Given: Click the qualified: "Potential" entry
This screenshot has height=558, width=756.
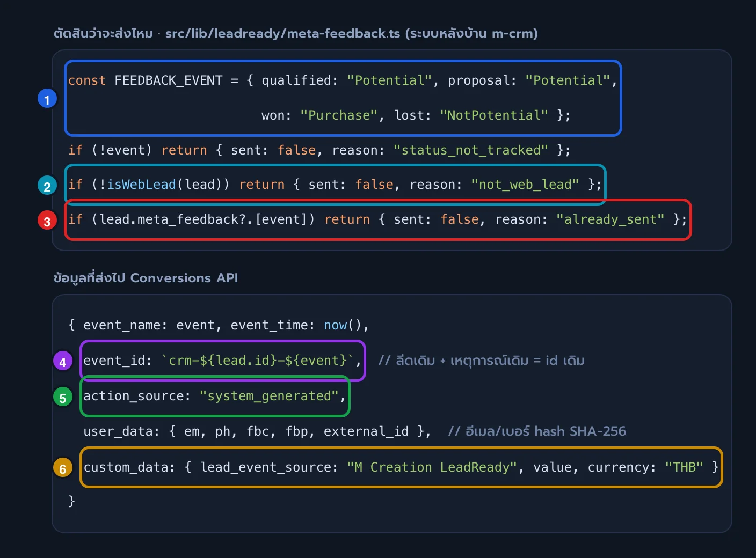Looking at the screenshot, I should coord(347,80).
